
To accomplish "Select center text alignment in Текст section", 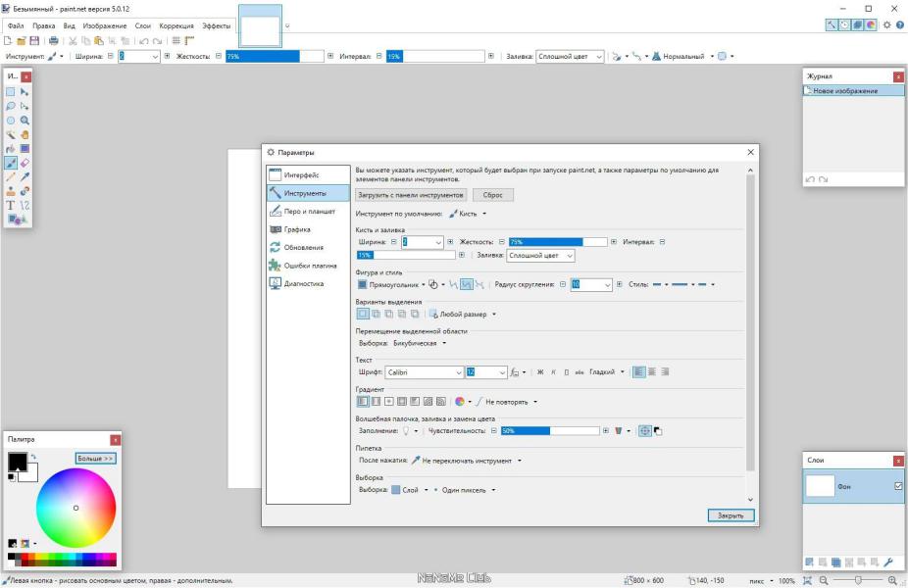I will click(652, 372).
